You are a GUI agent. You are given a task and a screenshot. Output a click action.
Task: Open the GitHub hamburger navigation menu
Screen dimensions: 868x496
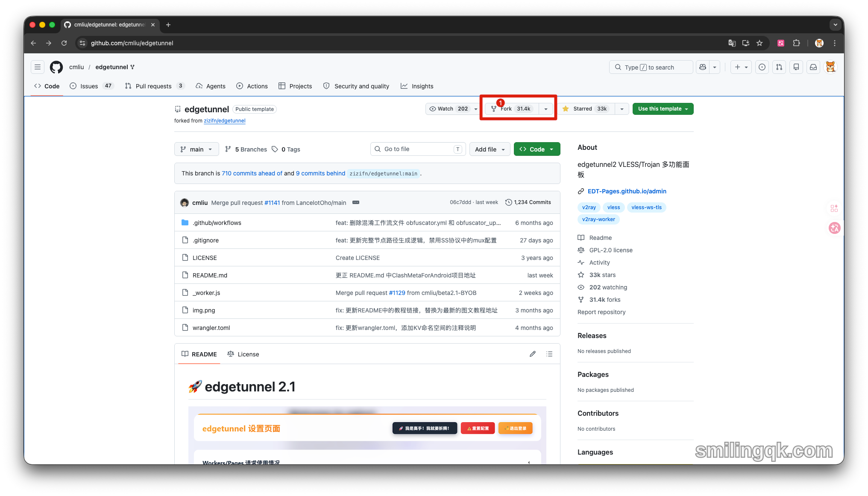38,67
